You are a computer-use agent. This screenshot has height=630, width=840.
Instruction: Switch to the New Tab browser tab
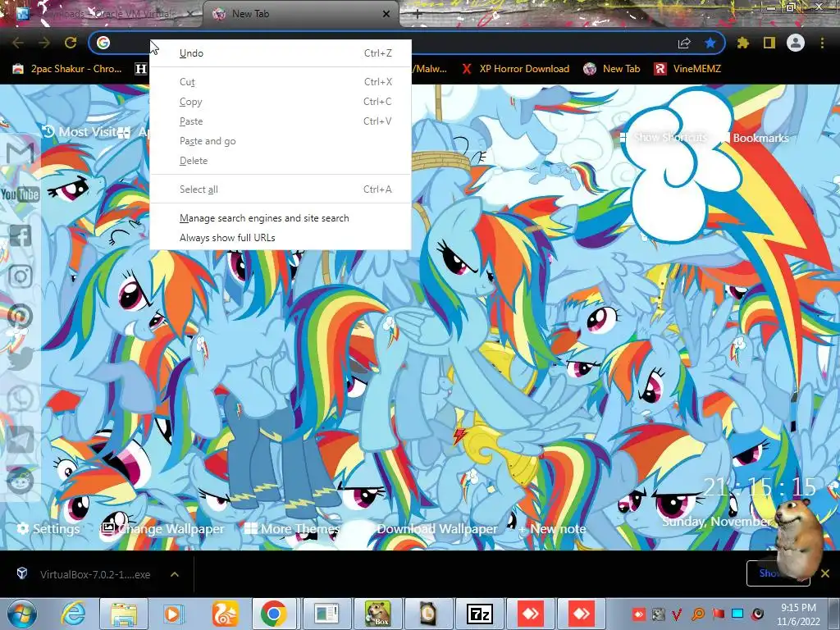coord(300,14)
